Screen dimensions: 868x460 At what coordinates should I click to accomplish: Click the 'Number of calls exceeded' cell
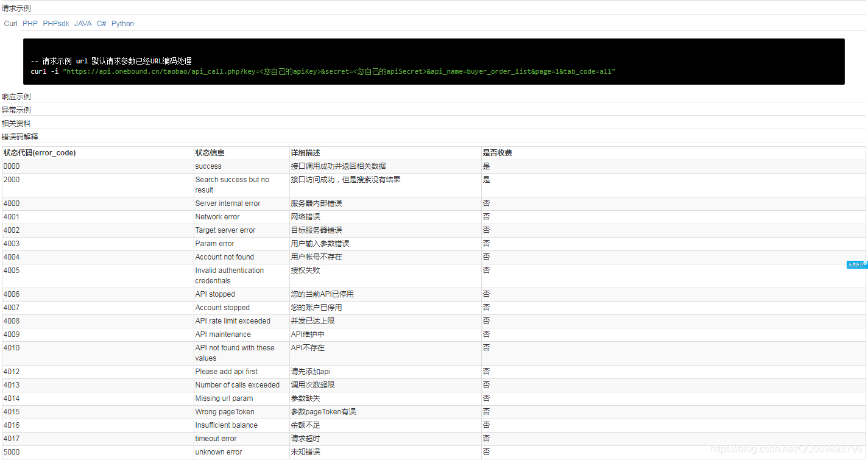click(241, 385)
